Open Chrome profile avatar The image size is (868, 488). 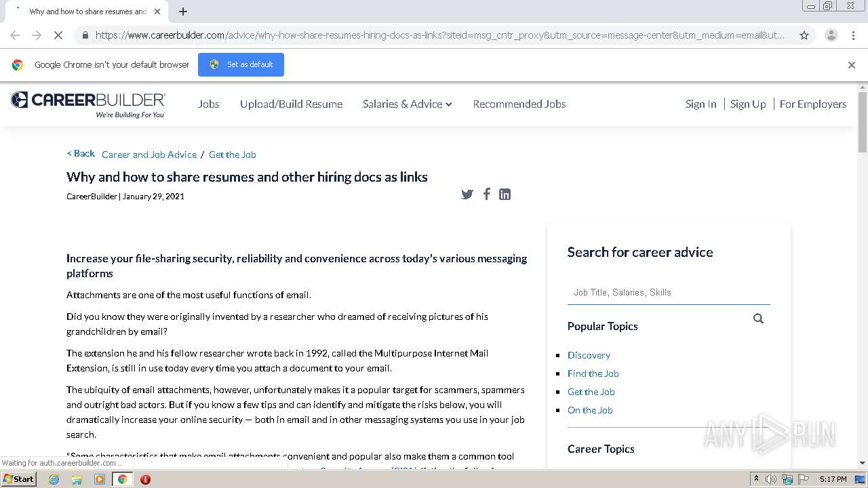(831, 35)
